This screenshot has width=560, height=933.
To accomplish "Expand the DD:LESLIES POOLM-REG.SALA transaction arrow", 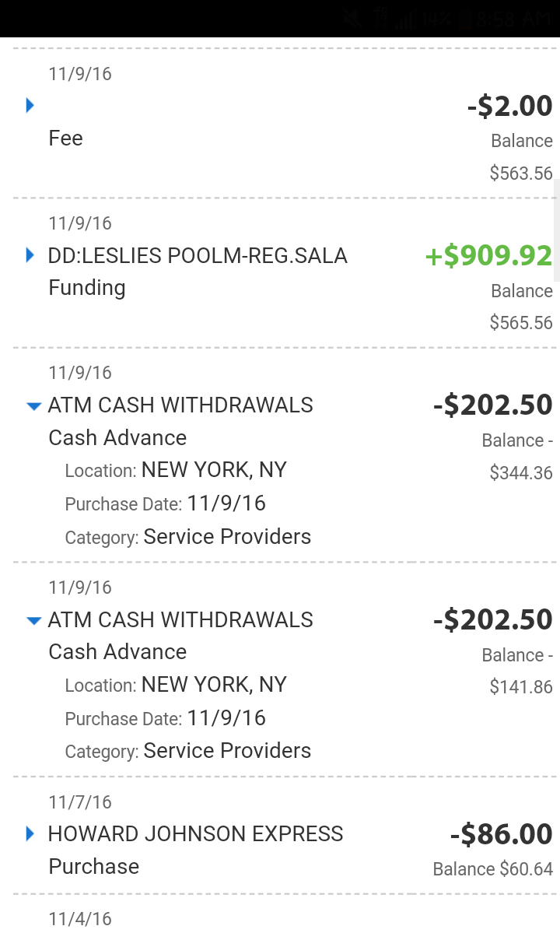I will click(x=30, y=254).
